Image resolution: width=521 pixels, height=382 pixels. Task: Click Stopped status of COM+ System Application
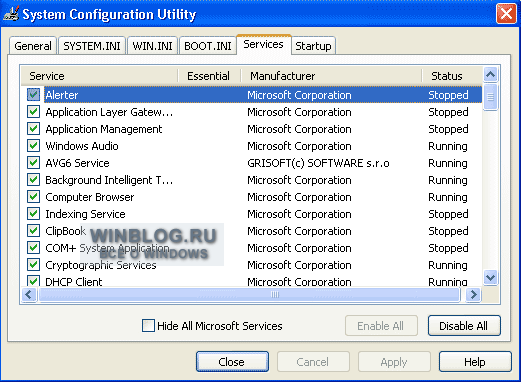tap(448, 248)
